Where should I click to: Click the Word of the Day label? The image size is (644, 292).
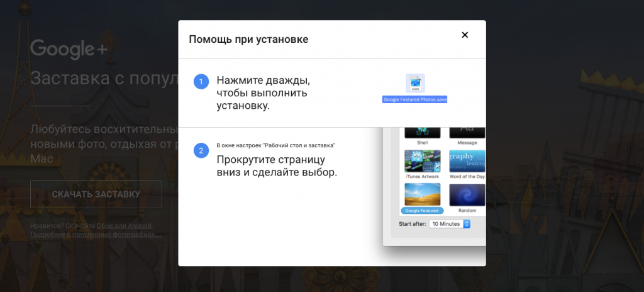tap(467, 176)
